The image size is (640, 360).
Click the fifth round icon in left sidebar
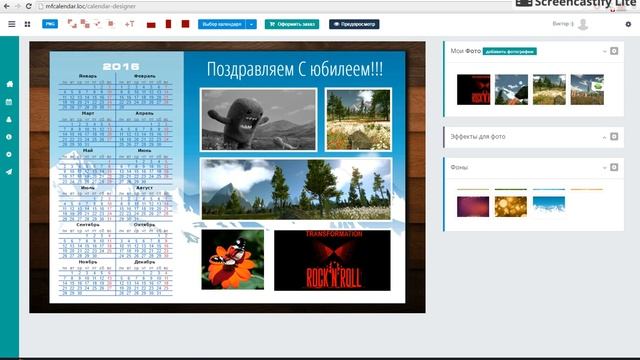click(9, 155)
